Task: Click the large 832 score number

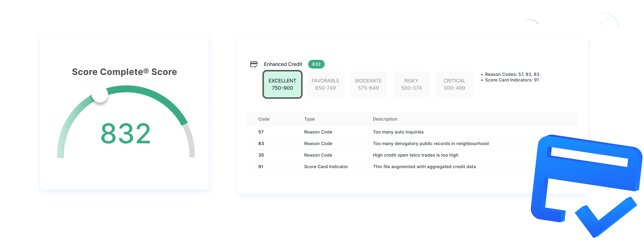Action: [x=126, y=134]
